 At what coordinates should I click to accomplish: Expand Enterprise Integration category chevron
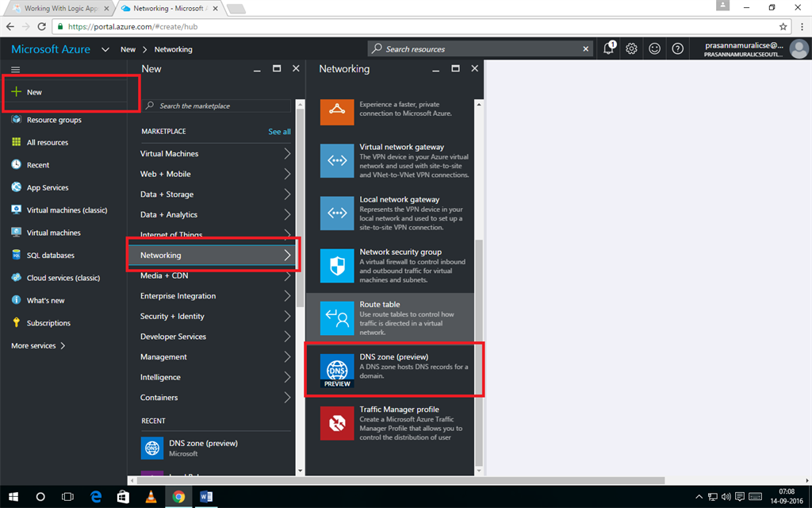point(287,295)
